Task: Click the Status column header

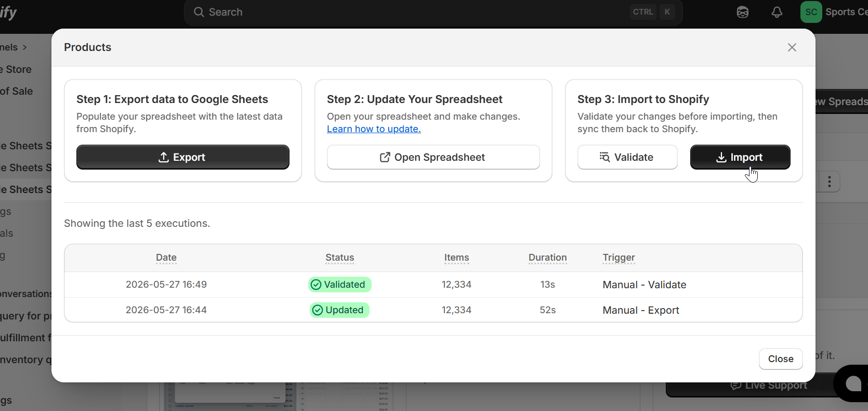Action: (x=340, y=258)
